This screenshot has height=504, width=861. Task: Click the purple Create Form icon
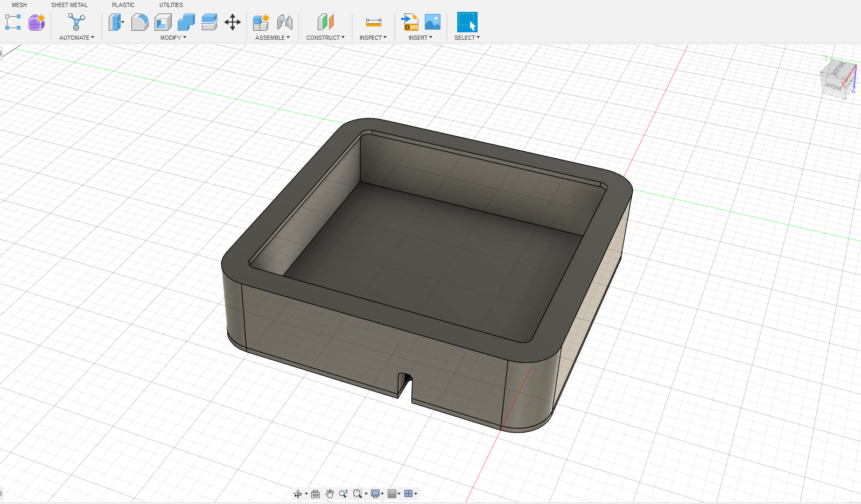tap(37, 22)
